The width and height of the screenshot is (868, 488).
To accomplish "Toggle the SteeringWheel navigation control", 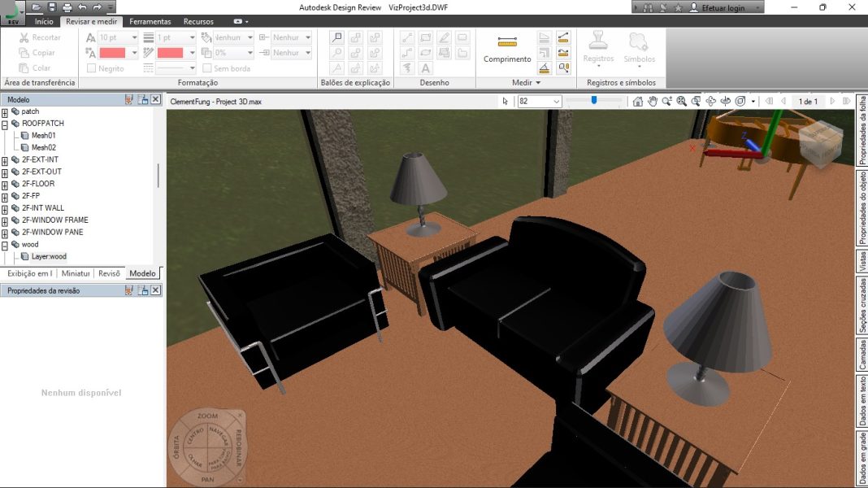I will pyautogui.click(x=740, y=101).
